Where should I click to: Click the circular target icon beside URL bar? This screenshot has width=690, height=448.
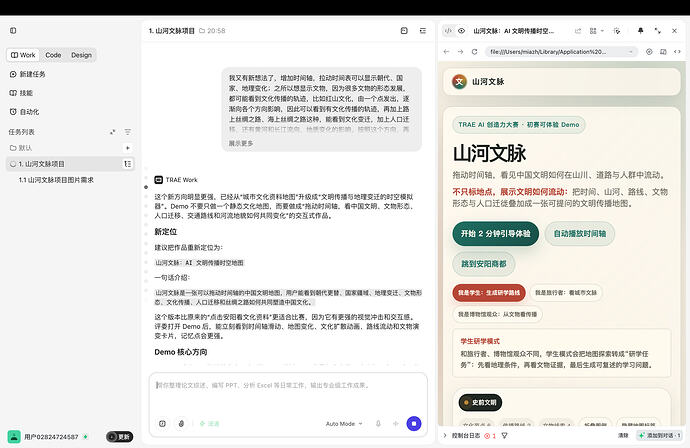649,52
